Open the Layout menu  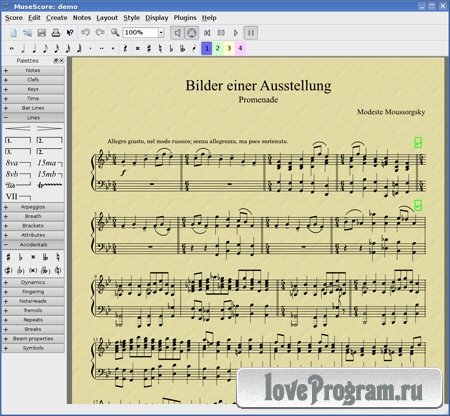point(107,18)
